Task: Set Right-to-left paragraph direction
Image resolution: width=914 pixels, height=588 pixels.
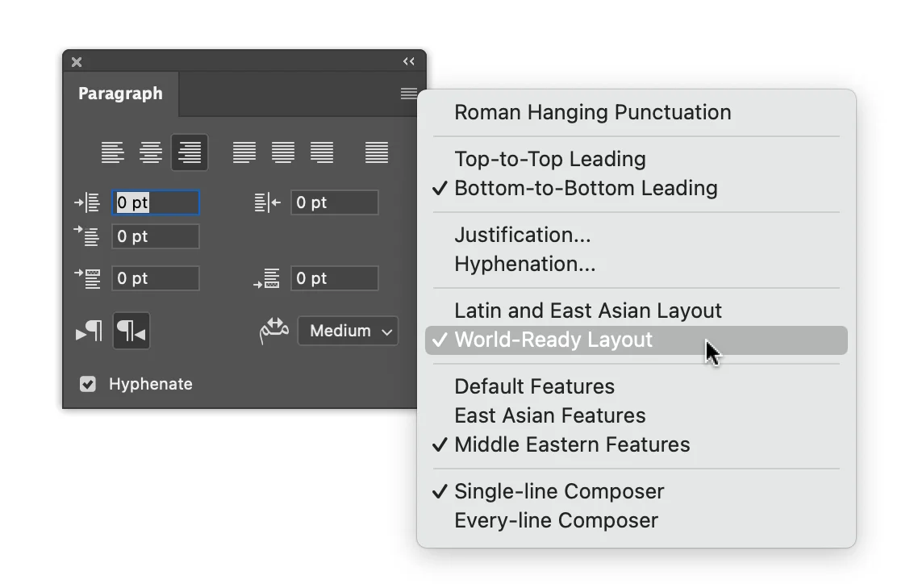Action: pos(131,331)
